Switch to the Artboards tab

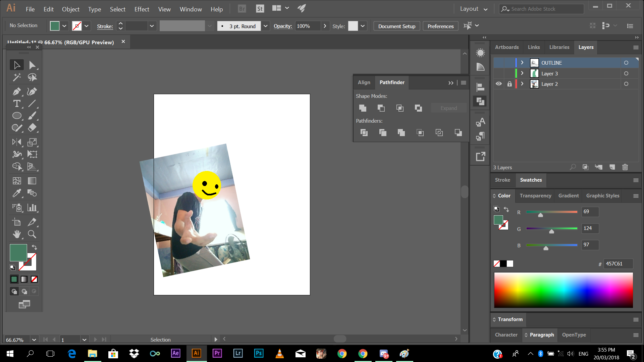[506, 47]
